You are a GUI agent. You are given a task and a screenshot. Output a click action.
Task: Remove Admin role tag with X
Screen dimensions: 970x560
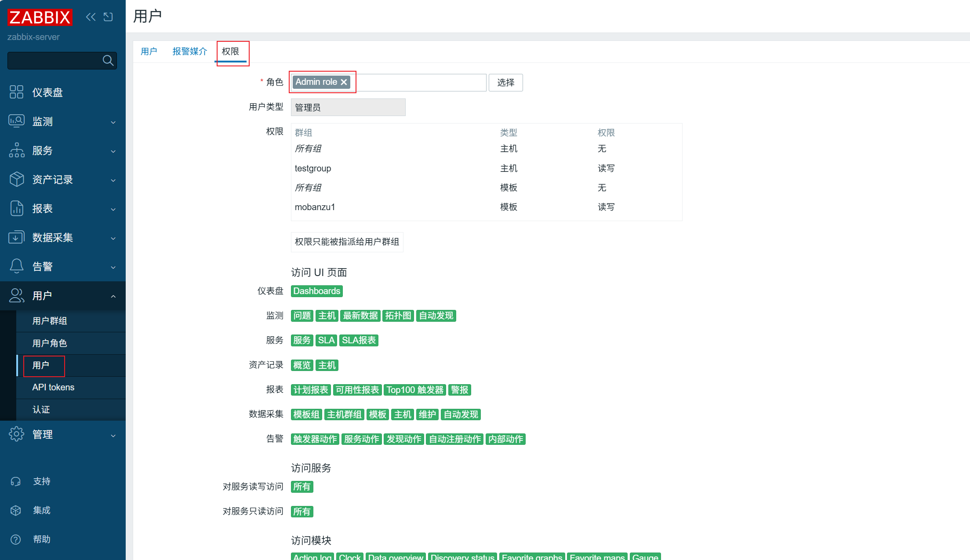point(344,82)
